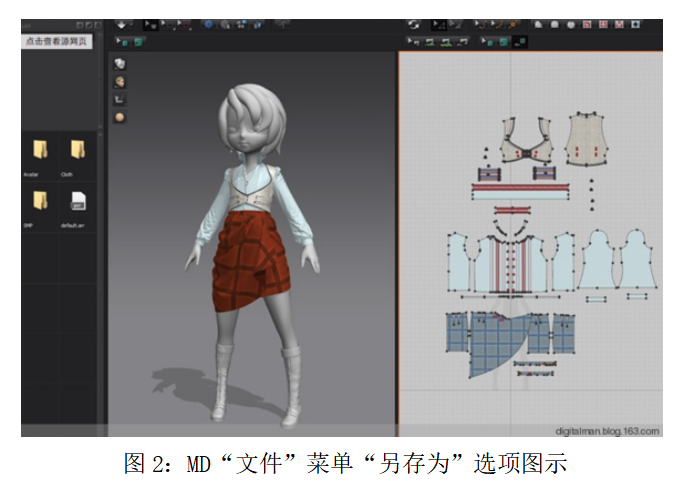Click the 点击查看源网页 tab
The width and height of the screenshot is (685, 487).
coord(58,41)
